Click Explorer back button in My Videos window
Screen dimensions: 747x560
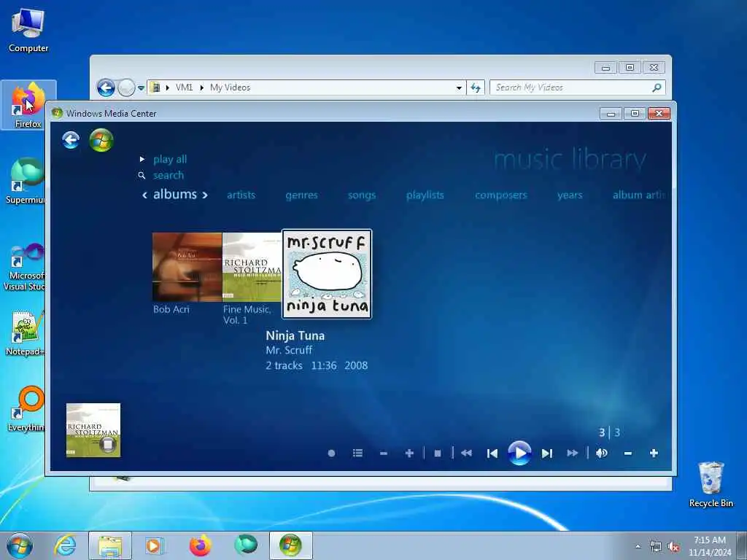tap(106, 87)
